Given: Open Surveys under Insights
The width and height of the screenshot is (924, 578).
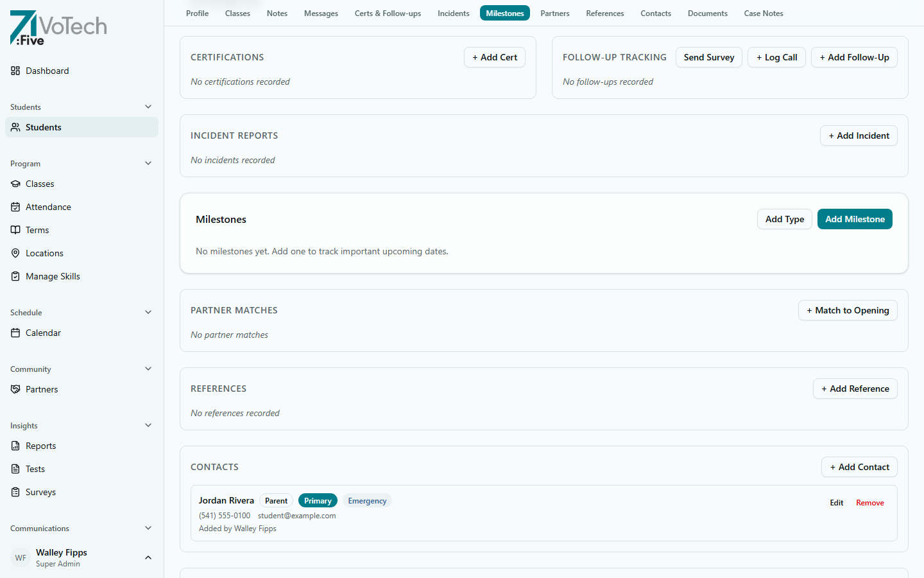Looking at the screenshot, I should 40,492.
